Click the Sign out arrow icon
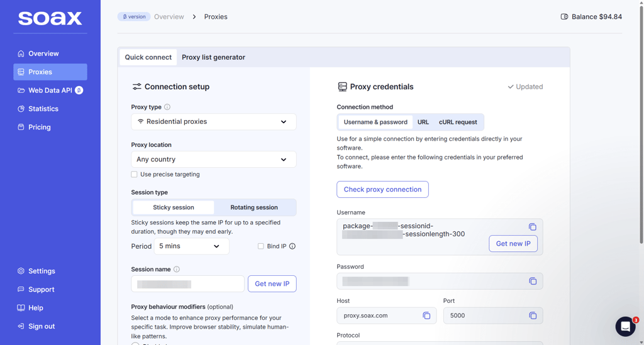Screen dimensions: 644x345 coord(21,326)
